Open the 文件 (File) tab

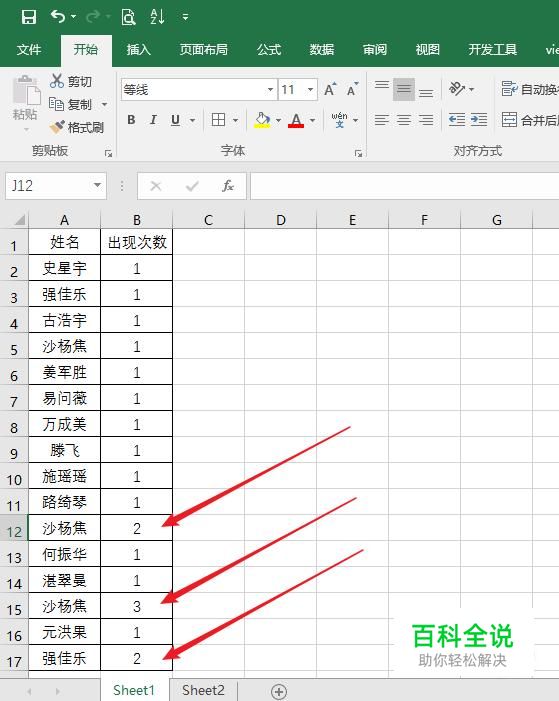(x=29, y=49)
